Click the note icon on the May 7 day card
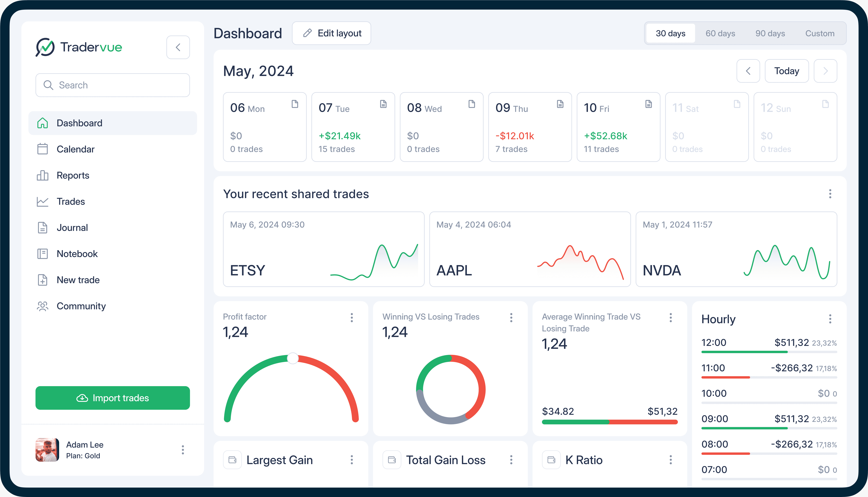 (383, 105)
